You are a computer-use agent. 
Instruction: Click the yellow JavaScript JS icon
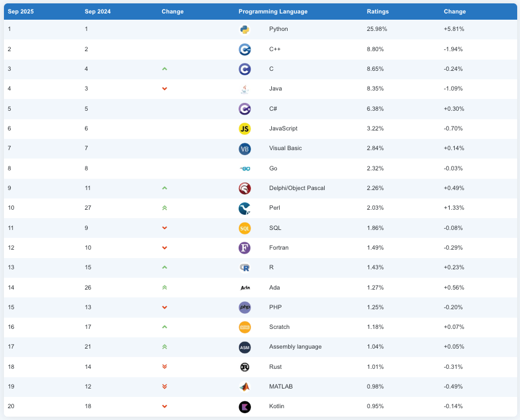(244, 129)
